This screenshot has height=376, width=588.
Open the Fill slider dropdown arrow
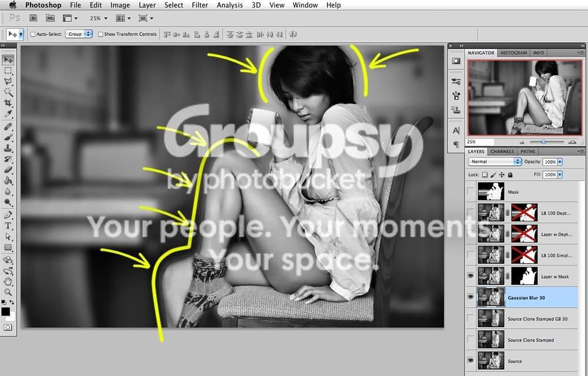pos(560,174)
